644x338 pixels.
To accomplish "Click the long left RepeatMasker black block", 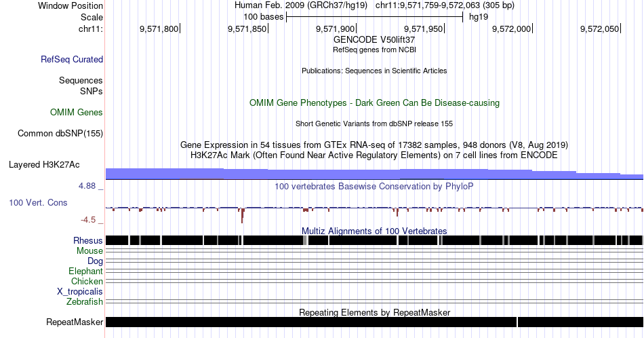I will [311, 322].
